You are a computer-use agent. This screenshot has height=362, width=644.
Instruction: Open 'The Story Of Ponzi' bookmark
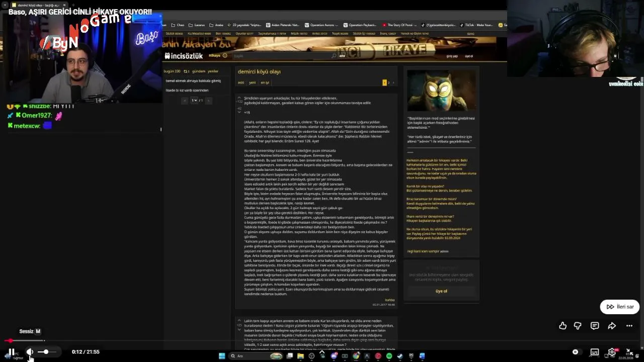tap(399, 25)
